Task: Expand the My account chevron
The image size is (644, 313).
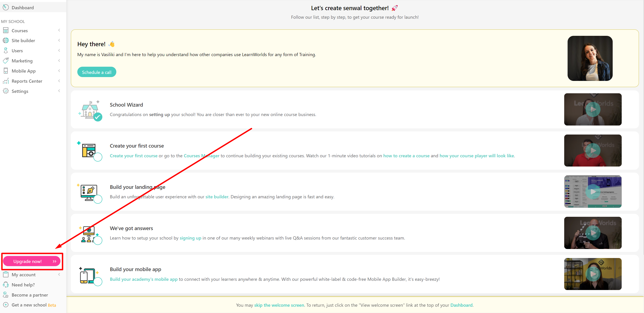Action: point(59,274)
